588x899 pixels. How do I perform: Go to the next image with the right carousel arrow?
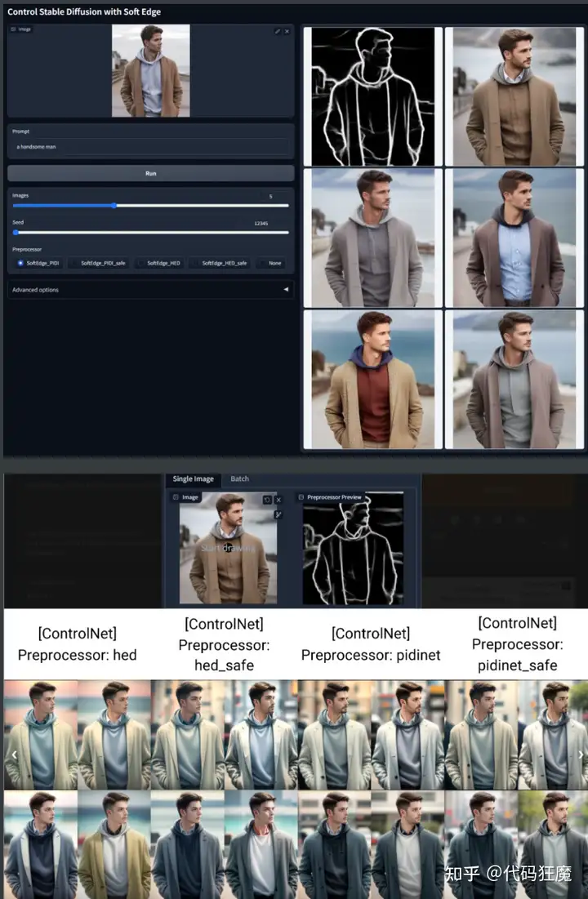click(581, 754)
